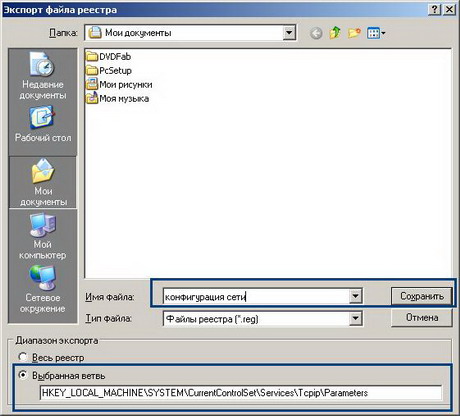This screenshot has width=460, height=416.
Task: Select the PcSetup folder
Action: [109, 71]
